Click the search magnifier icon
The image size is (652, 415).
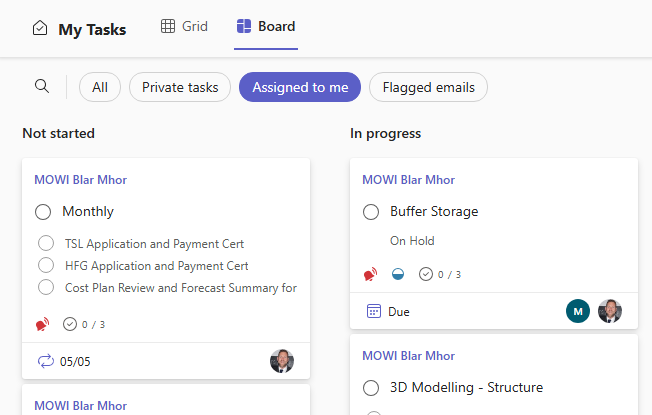[42, 86]
